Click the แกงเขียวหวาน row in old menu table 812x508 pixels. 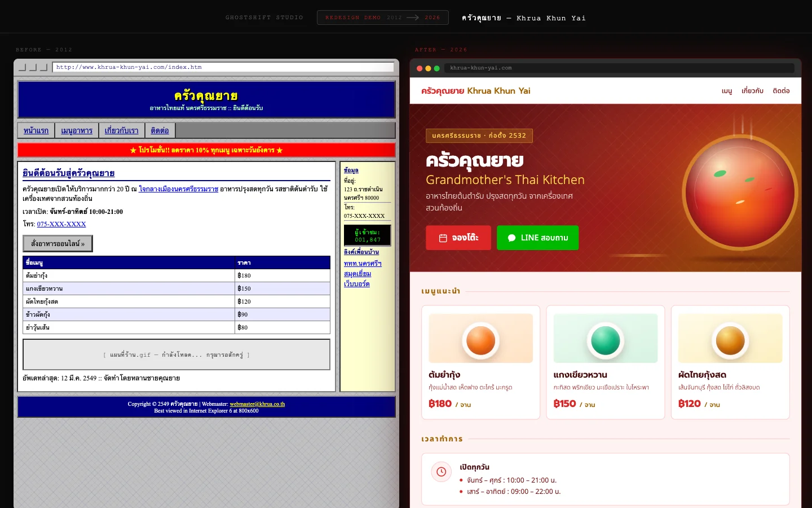tap(176, 288)
